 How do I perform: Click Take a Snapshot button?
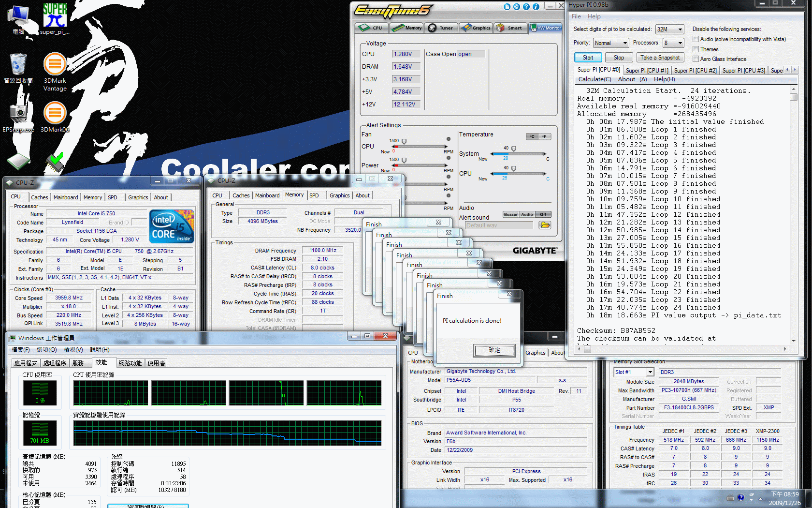coord(660,58)
